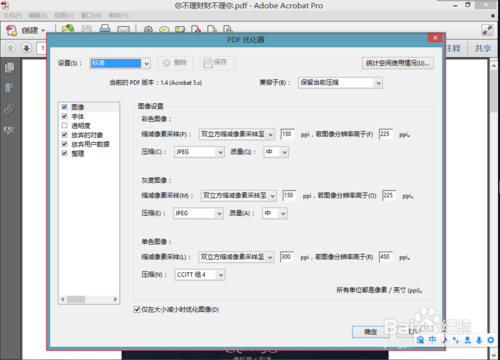Viewport: 500px width, 360px height.
Task: Click the previous page up arrow button
Action: coord(10,48)
